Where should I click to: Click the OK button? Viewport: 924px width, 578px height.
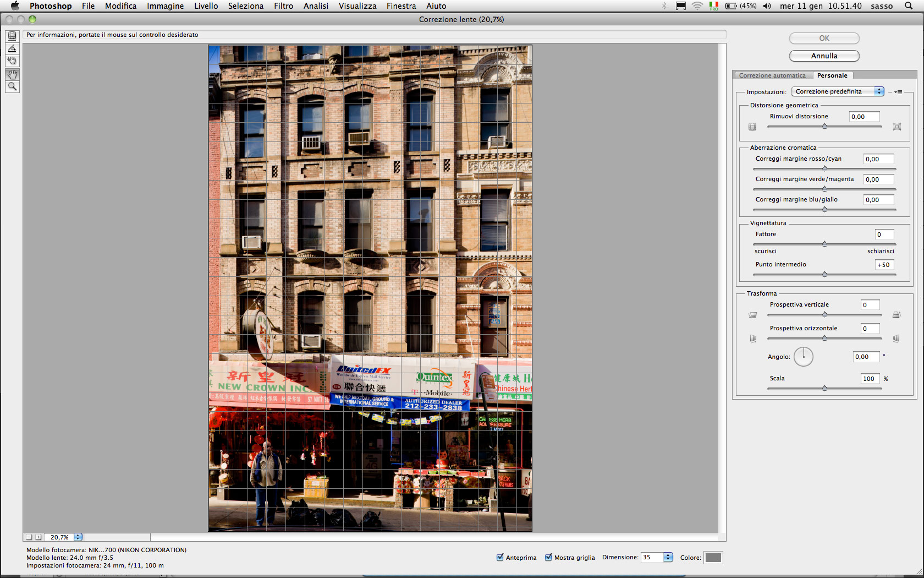(x=824, y=38)
